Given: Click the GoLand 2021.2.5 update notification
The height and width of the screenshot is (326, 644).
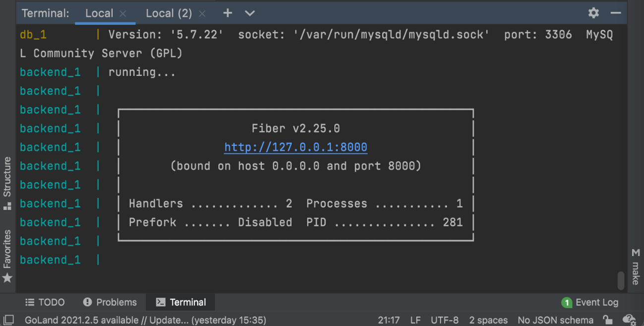Looking at the screenshot, I should (145, 320).
